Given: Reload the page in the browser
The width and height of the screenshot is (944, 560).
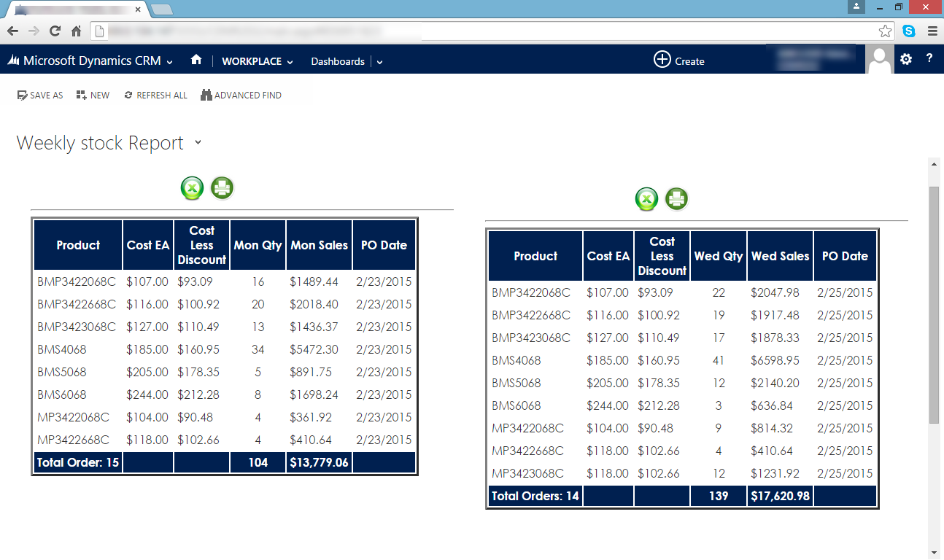Looking at the screenshot, I should click(x=55, y=31).
